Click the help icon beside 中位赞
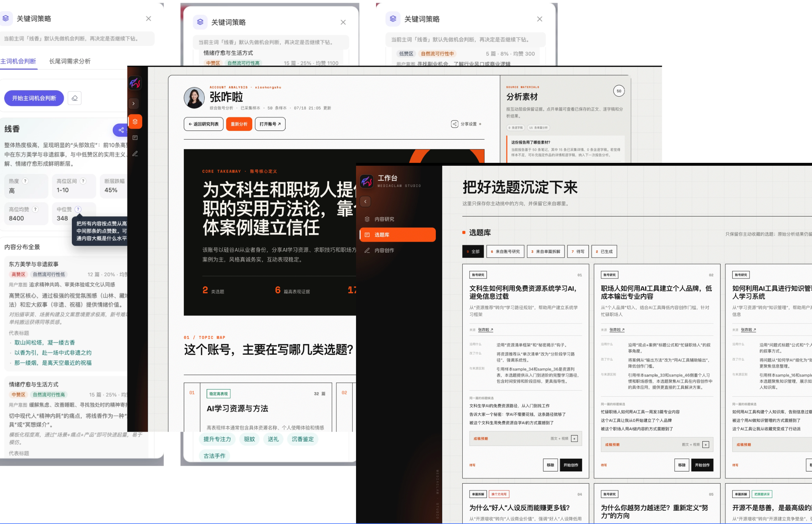This screenshot has width=812, height=524. coord(78,209)
